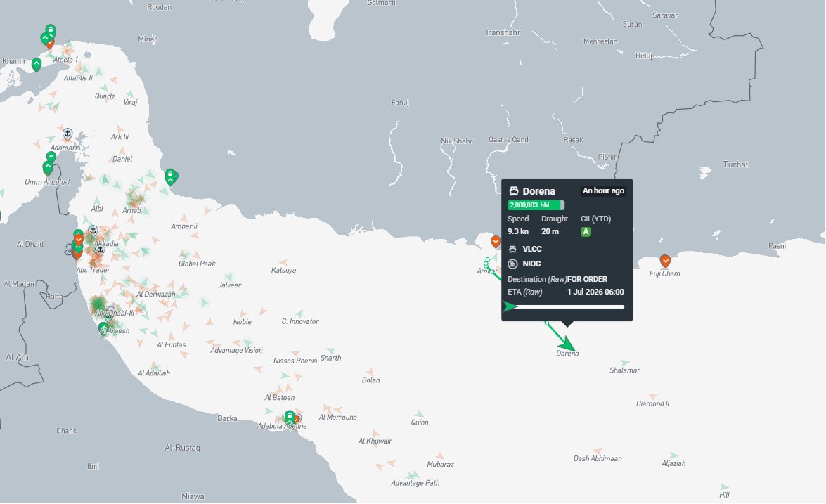
Task: Click the 2,000,003 bbl cargo fill bar
Action: point(536,205)
